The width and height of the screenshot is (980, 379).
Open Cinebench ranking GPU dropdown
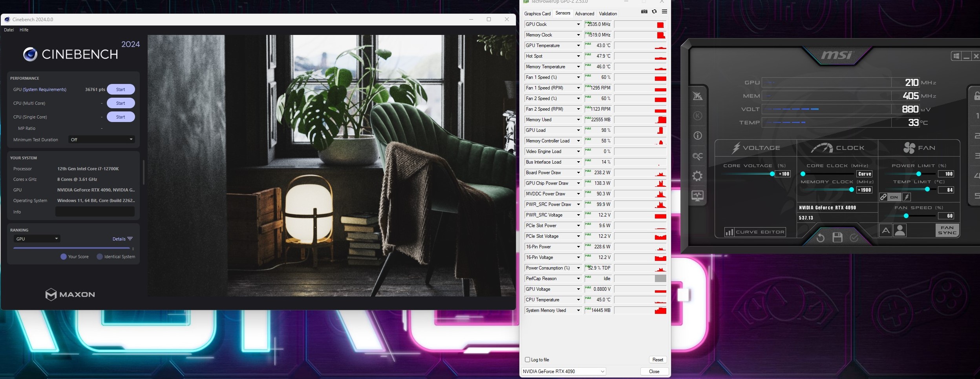click(x=37, y=239)
